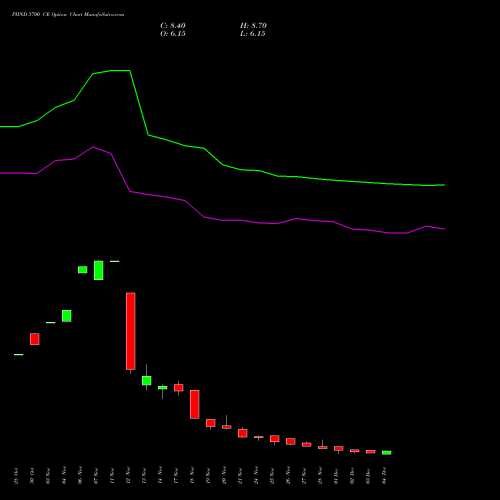
Task: Click the 04 Nov date label
Action: click(64, 476)
